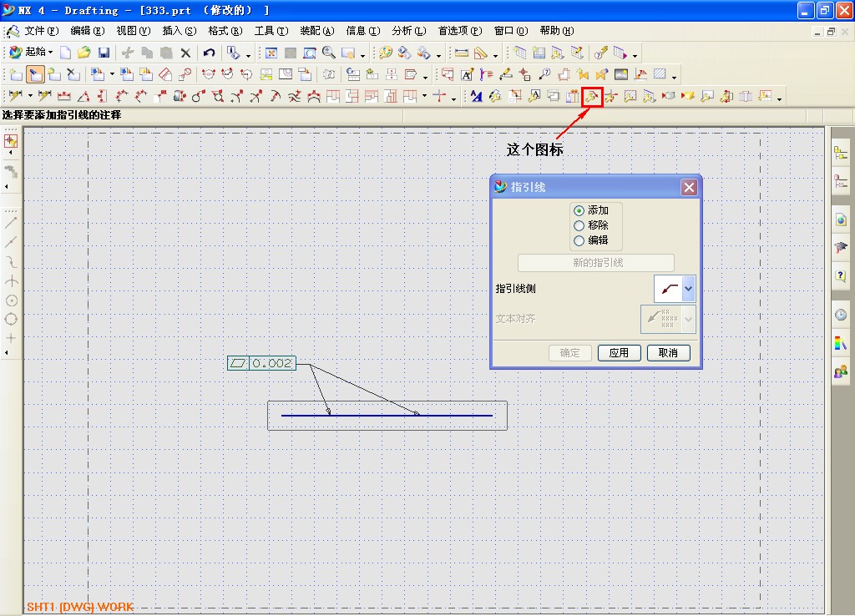
Task: Click the 取消 button
Action: point(669,353)
